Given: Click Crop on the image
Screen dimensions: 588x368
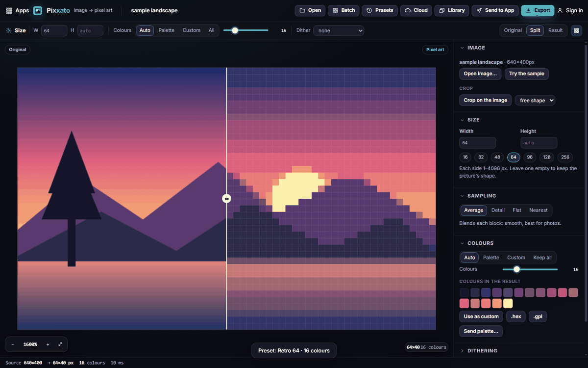Looking at the screenshot, I should click(485, 100).
